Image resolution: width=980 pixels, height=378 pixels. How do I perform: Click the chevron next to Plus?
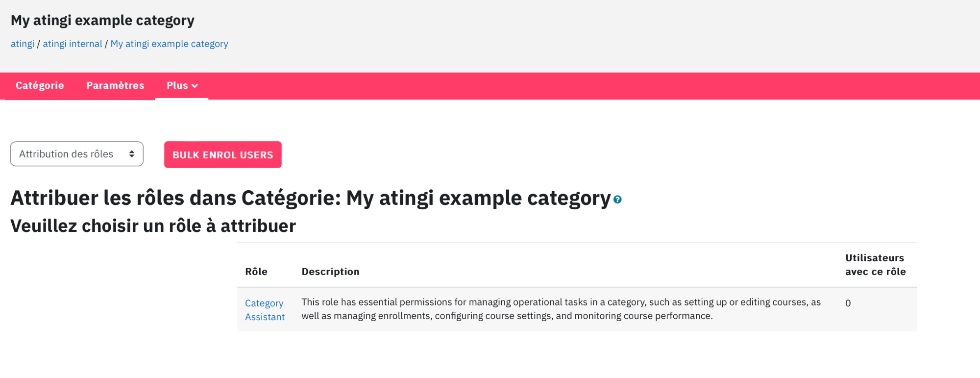(195, 86)
